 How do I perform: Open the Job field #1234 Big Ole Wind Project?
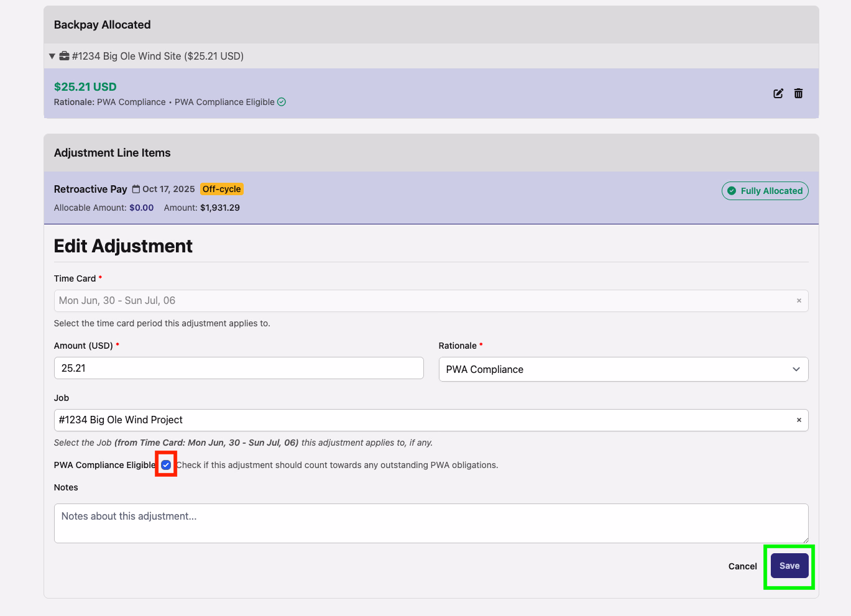[x=431, y=420]
